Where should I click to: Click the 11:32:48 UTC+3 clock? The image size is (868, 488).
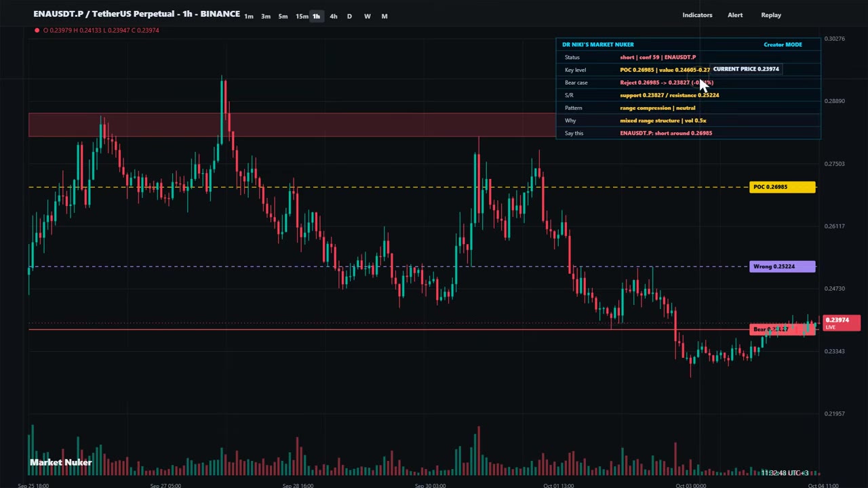pyautogui.click(x=785, y=473)
